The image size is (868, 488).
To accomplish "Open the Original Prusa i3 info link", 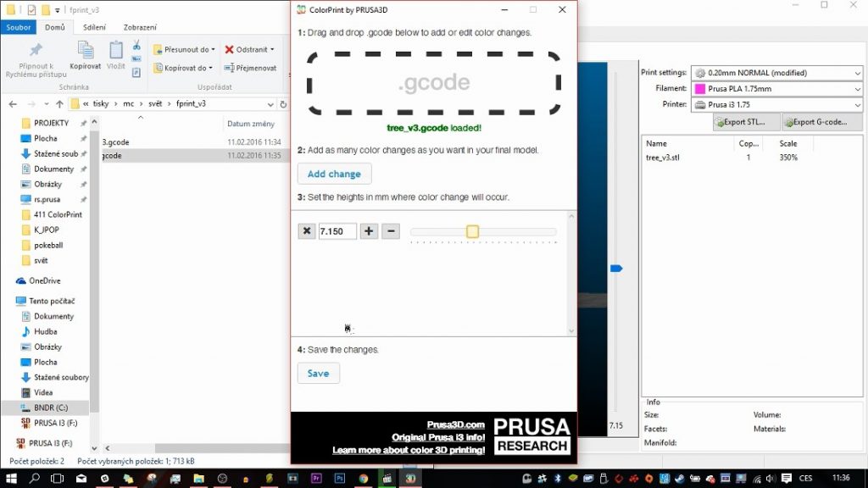I will pyautogui.click(x=438, y=438).
